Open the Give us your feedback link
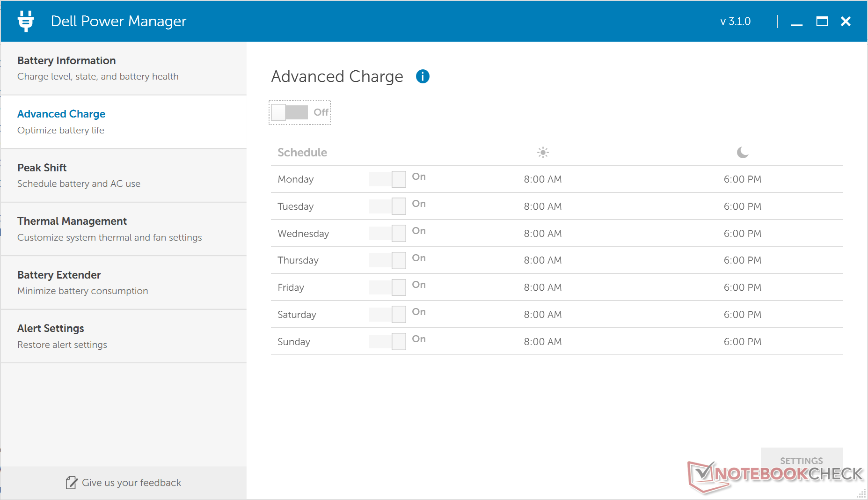This screenshot has width=868, height=500. click(131, 483)
